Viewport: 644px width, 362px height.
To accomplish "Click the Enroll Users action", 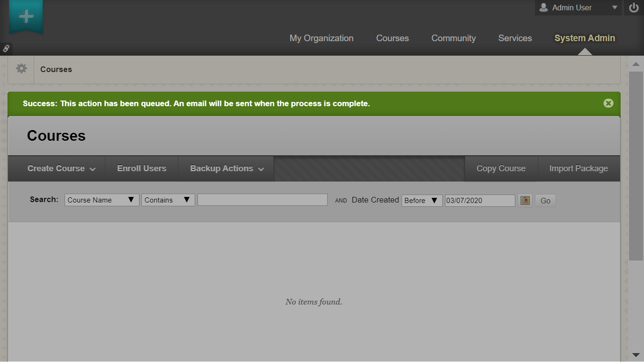I will 141,168.
